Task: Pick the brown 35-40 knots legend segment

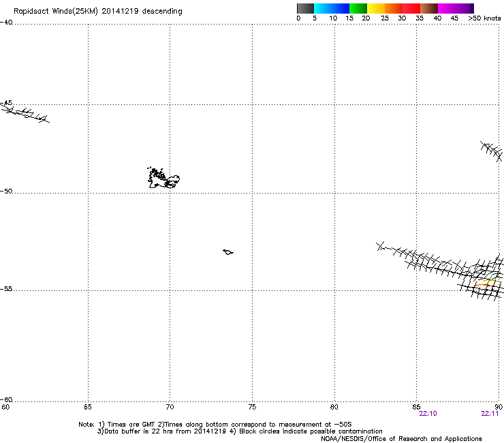Action: 429,8
